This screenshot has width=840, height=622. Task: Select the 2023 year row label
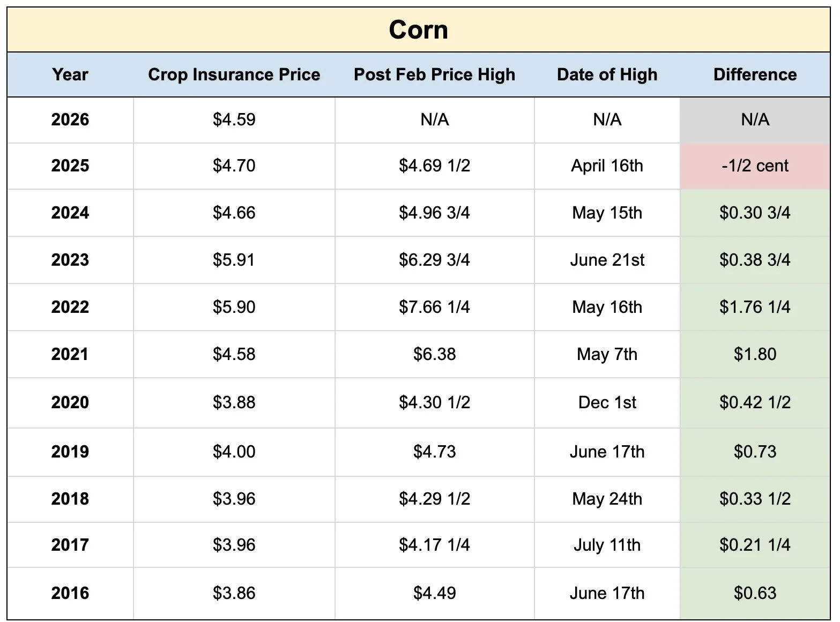[x=70, y=260]
